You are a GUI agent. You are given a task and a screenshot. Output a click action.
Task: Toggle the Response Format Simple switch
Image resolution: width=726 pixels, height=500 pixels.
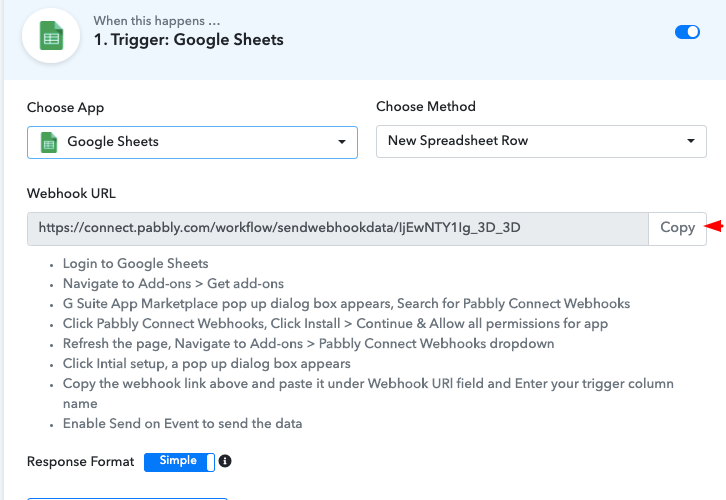[179, 462]
